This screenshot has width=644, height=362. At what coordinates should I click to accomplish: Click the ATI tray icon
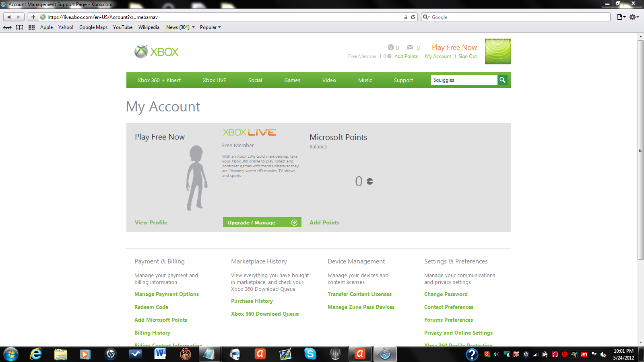tap(584, 354)
